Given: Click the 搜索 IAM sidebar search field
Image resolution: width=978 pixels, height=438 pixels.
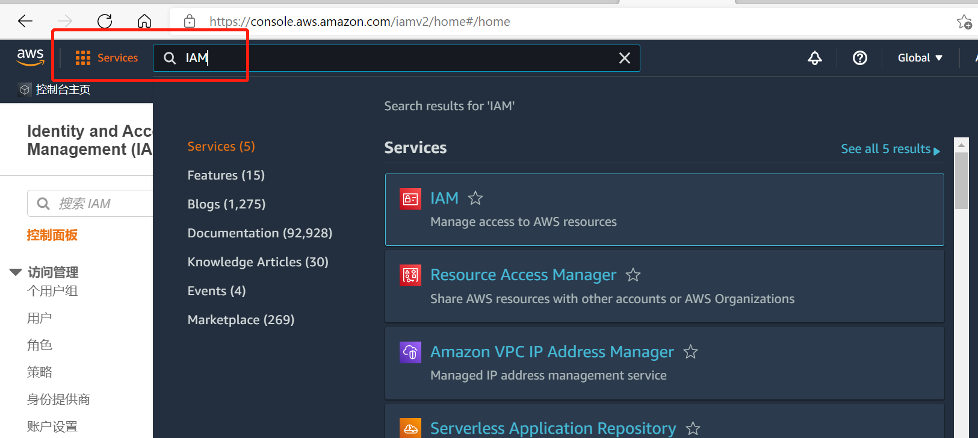Looking at the screenshot, I should click(x=90, y=203).
